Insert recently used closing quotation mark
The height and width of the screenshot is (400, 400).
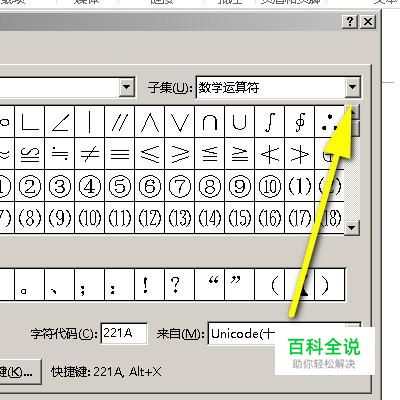[x=240, y=285]
